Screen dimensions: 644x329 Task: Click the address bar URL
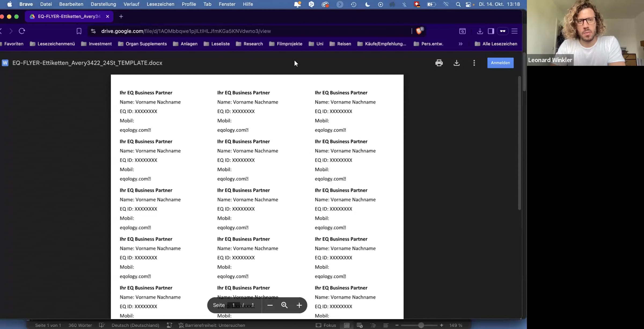tap(186, 31)
